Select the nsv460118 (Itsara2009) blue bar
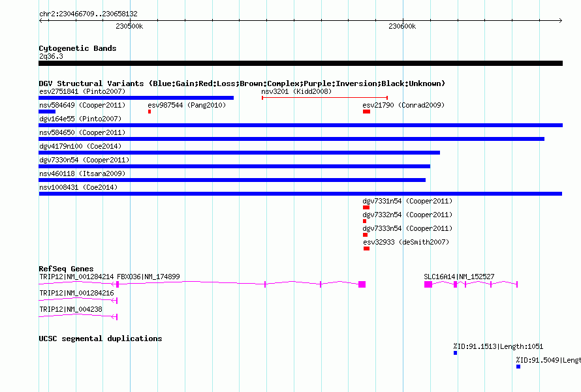This screenshot has width=581, height=392. tap(232, 180)
